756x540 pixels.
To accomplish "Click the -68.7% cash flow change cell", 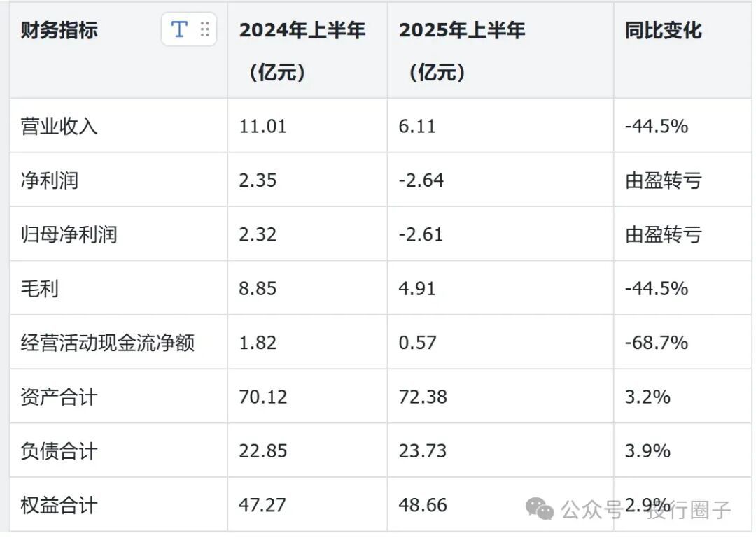I will [657, 343].
